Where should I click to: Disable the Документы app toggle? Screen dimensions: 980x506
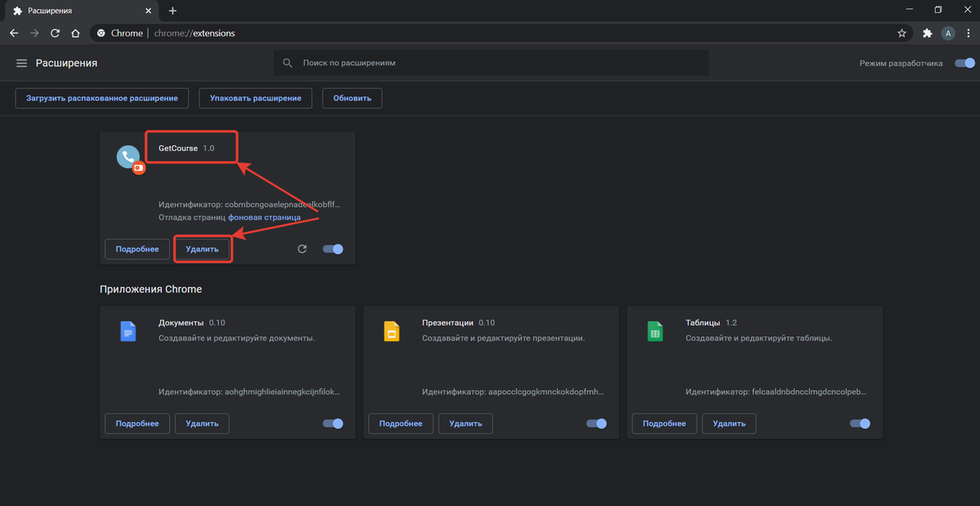coord(333,424)
